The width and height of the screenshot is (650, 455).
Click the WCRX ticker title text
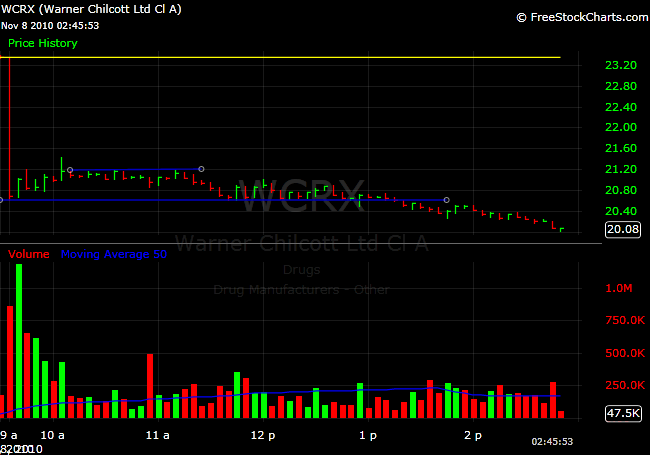(x=91, y=9)
